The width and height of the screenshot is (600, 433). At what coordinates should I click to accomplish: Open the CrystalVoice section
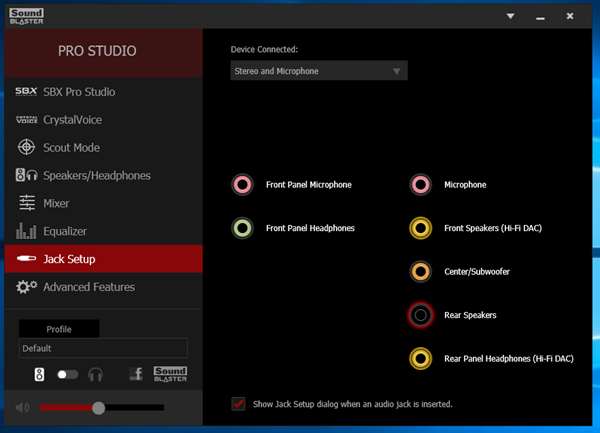point(104,120)
